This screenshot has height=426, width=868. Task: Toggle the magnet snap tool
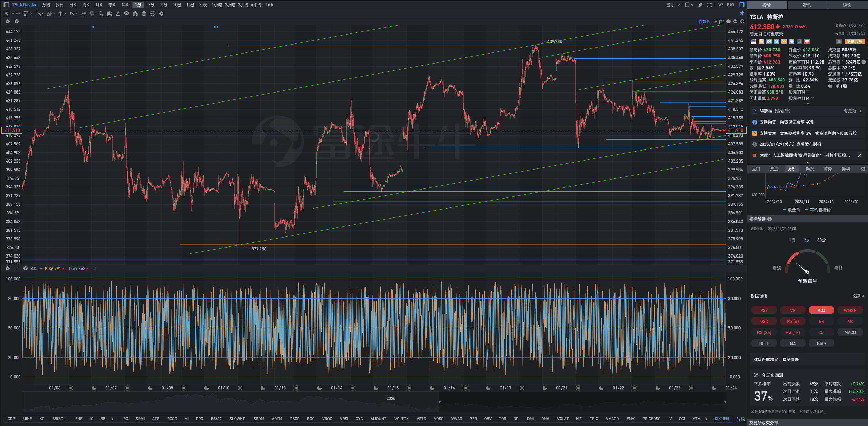tap(135, 13)
